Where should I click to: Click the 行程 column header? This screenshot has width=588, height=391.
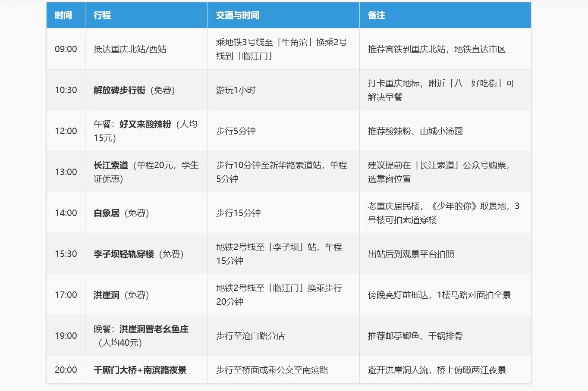[x=102, y=15]
